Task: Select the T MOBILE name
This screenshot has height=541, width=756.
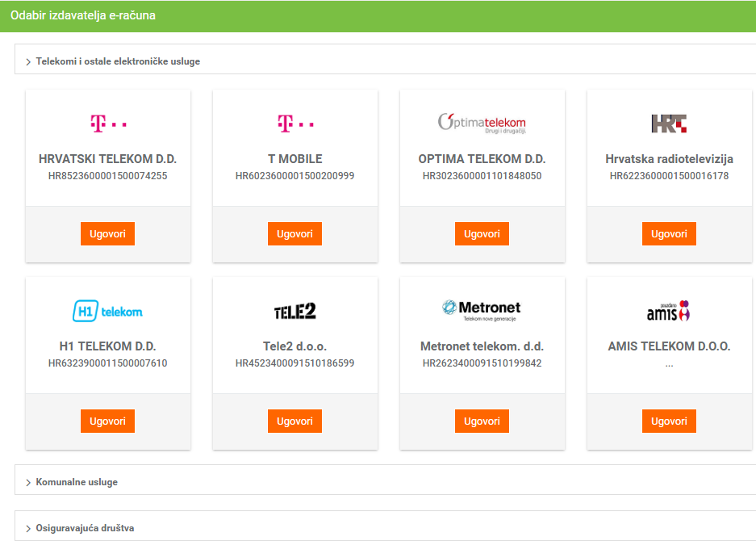Action: pyautogui.click(x=295, y=159)
